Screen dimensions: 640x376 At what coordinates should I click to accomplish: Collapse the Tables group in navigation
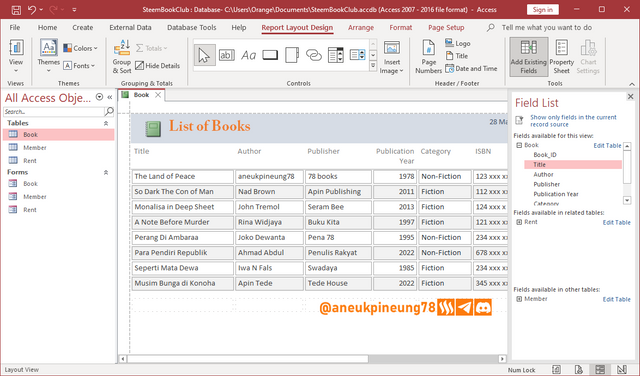(106, 123)
